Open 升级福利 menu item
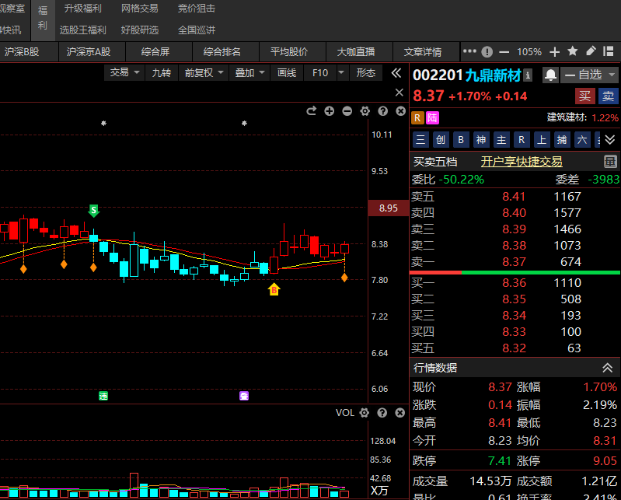621x500 pixels. tap(83, 8)
